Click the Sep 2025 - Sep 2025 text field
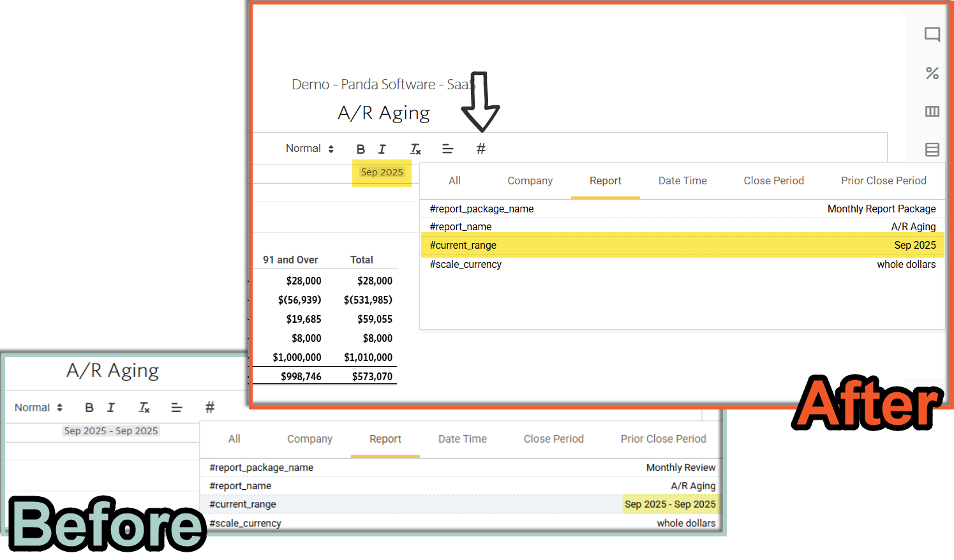Screen dimensions: 954x560 [111, 431]
